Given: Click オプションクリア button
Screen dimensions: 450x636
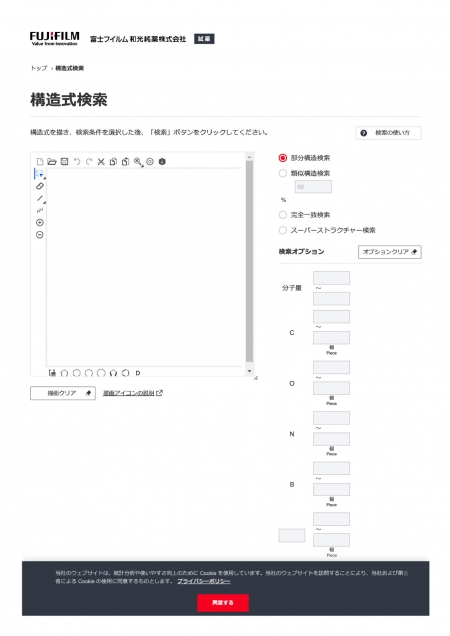Looking at the screenshot, I should 390,252.
